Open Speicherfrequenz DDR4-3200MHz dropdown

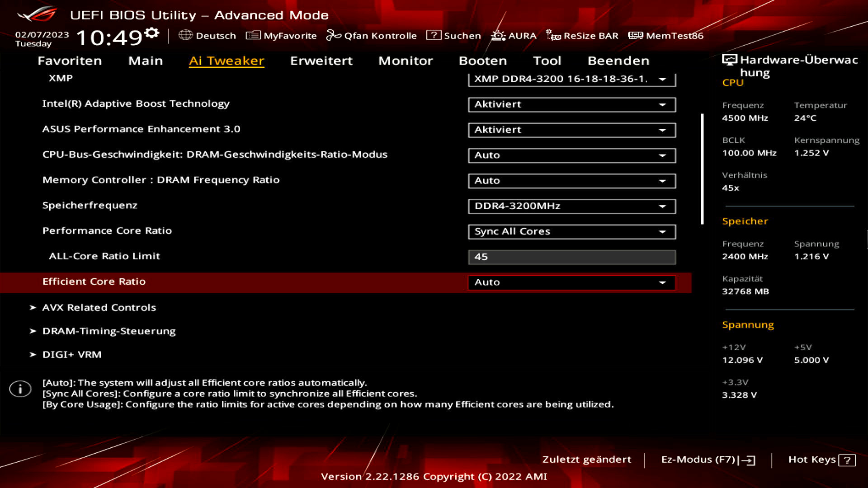click(571, 206)
